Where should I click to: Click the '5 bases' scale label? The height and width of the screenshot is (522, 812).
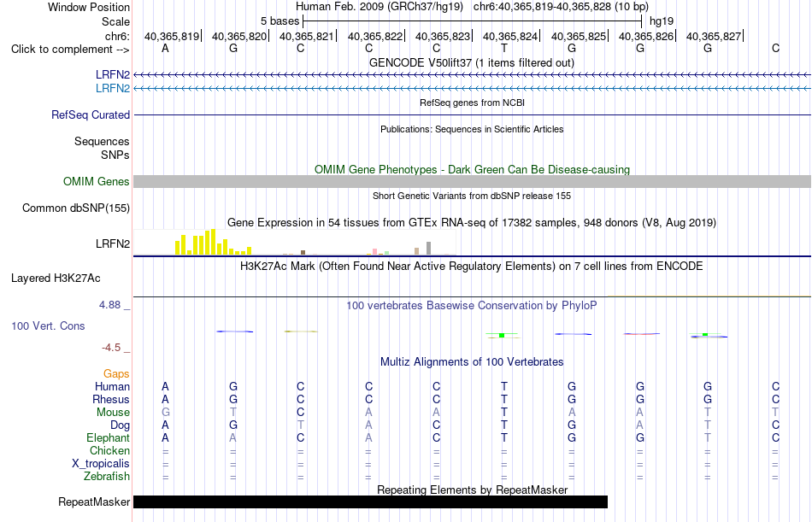point(279,21)
